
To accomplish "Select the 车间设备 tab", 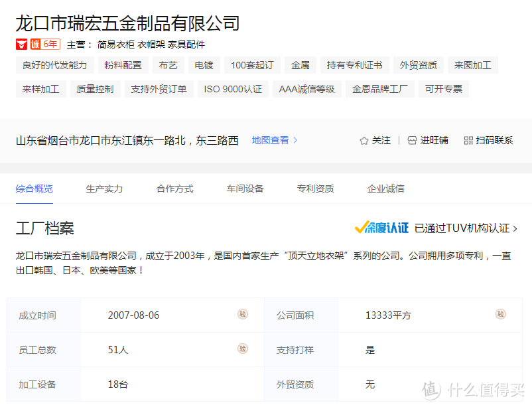I will pyautogui.click(x=245, y=189).
